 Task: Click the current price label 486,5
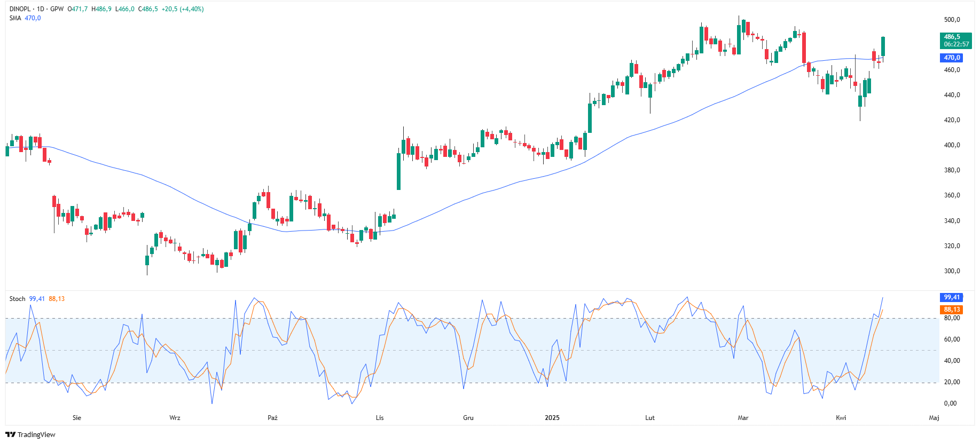point(956,41)
